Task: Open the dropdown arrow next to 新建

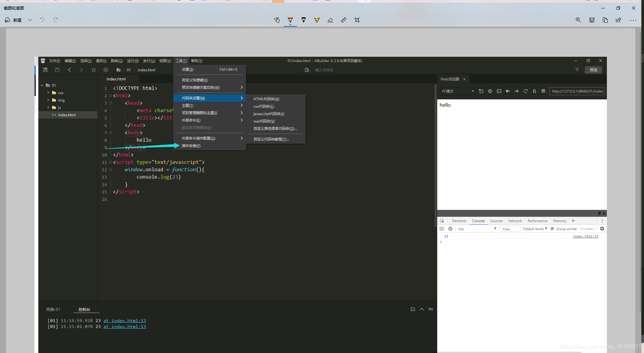Action: [x=30, y=20]
